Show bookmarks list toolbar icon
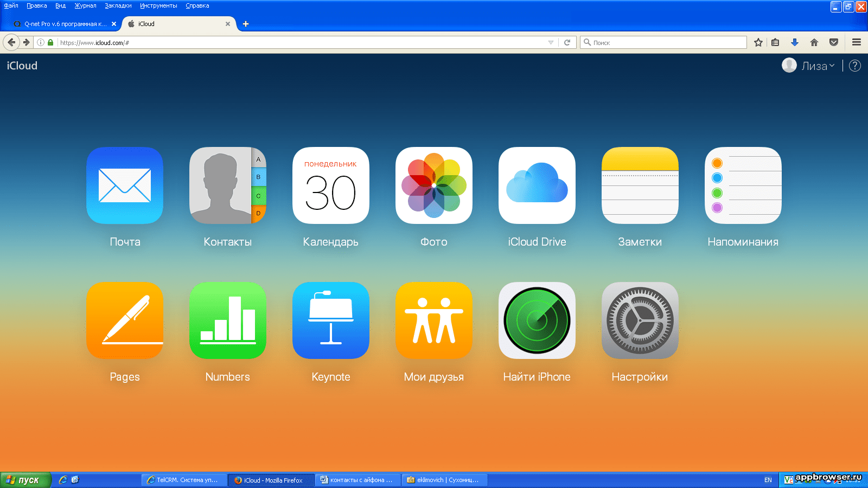This screenshot has height=488, width=868. (775, 42)
